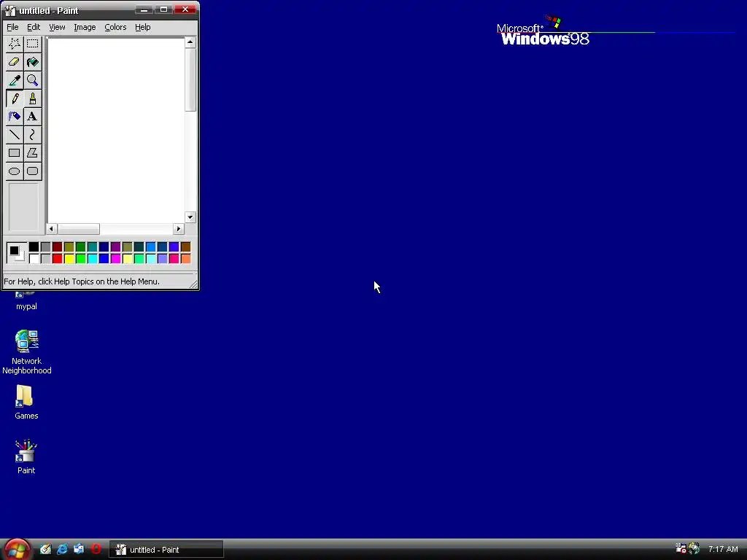Maximize the Paint window
The width and height of the screenshot is (747, 560).
pyautogui.click(x=163, y=9)
